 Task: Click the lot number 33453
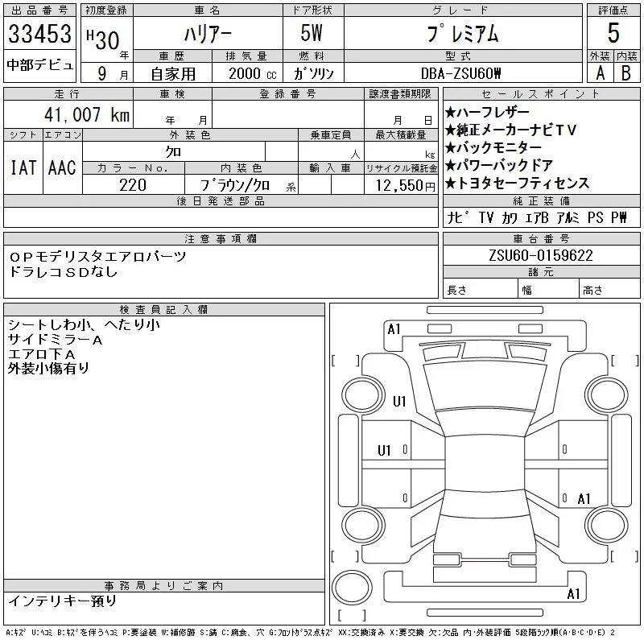[39, 34]
